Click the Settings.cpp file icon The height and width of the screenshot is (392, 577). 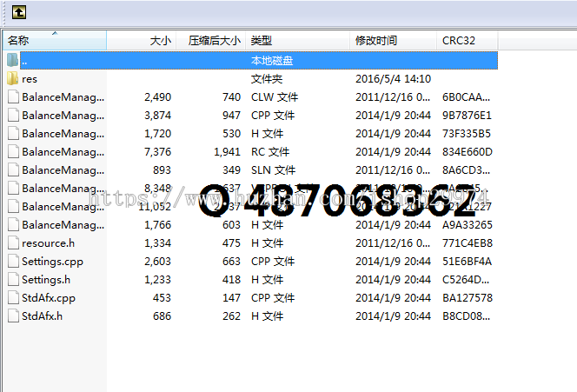pos(13,262)
